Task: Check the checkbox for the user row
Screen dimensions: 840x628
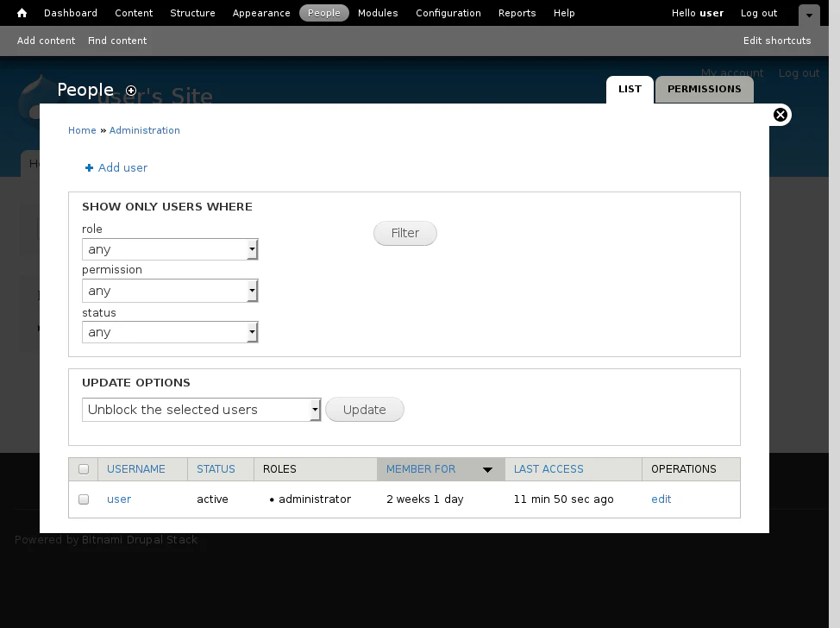Action: [x=84, y=499]
